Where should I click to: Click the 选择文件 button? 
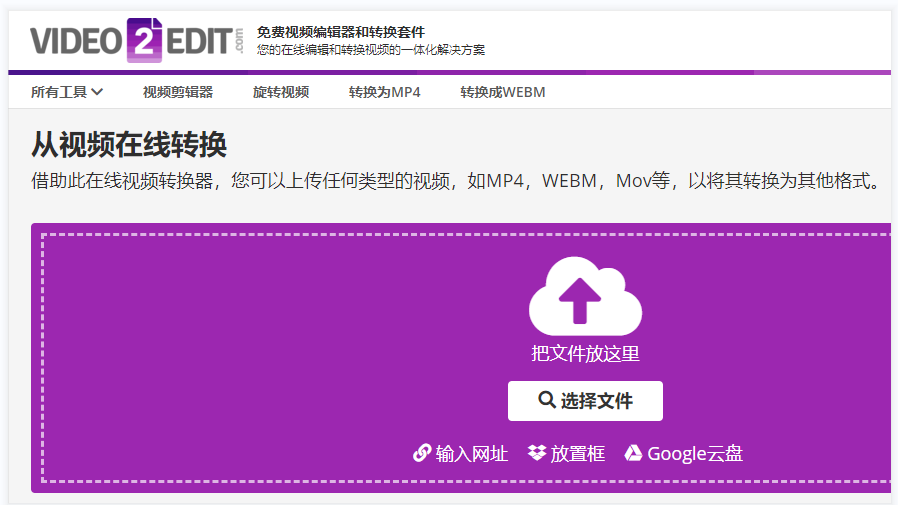pos(585,401)
